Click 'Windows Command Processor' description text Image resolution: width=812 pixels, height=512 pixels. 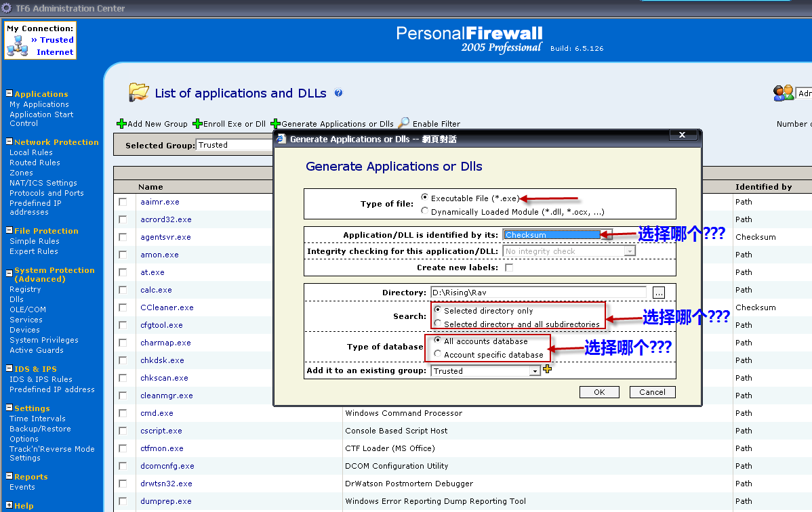point(403,413)
